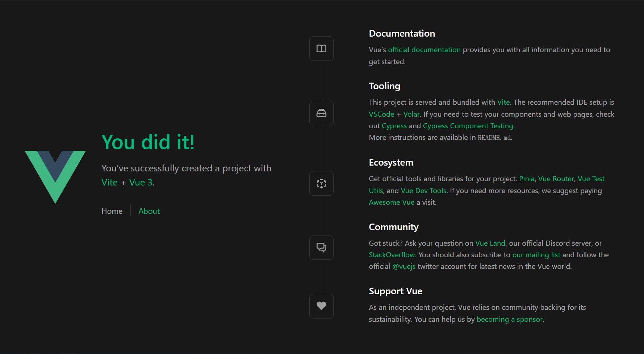644x354 pixels.
Task: Follow the Vite link in Tooling
Action: coord(503,102)
